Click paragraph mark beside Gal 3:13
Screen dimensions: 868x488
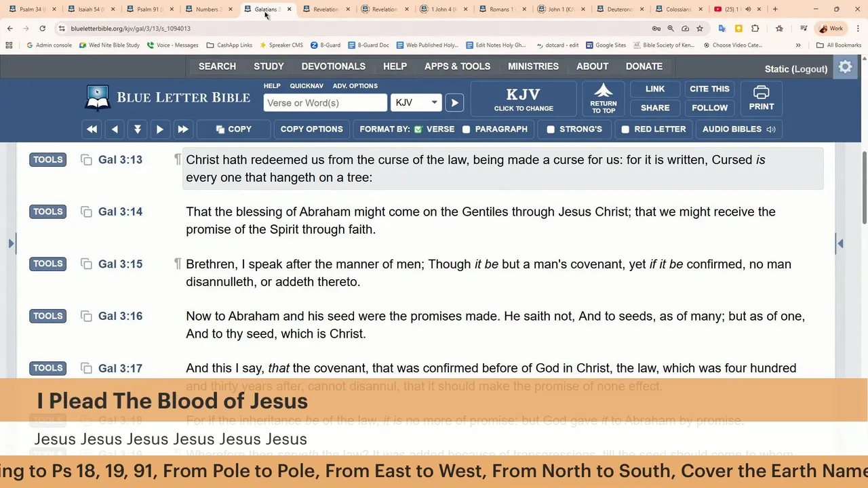178,159
